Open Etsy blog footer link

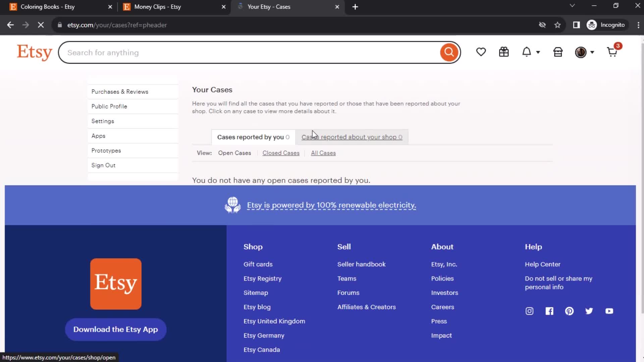pos(257,307)
